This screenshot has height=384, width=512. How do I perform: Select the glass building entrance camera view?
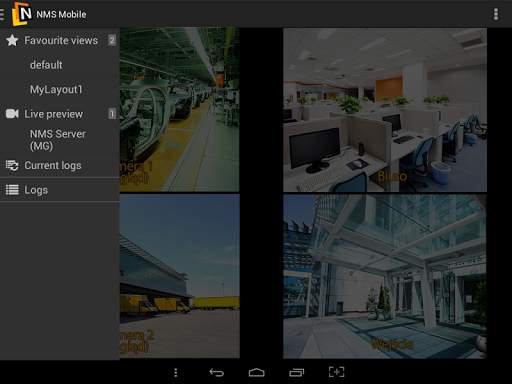tap(385, 277)
